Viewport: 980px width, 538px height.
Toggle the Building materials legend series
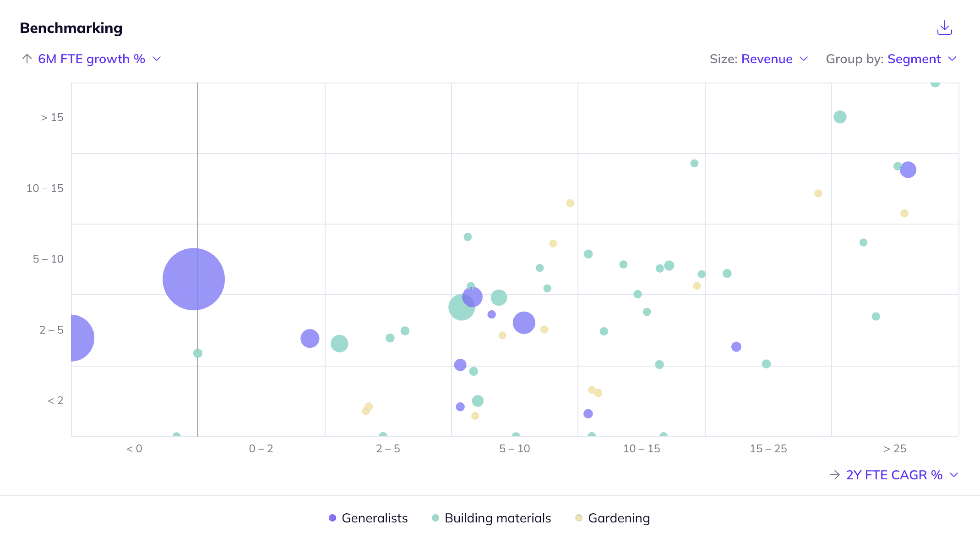[x=497, y=518]
